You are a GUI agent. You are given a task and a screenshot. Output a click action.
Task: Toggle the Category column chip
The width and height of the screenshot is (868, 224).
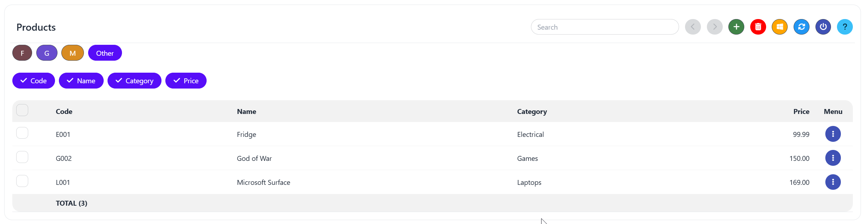pyautogui.click(x=134, y=81)
